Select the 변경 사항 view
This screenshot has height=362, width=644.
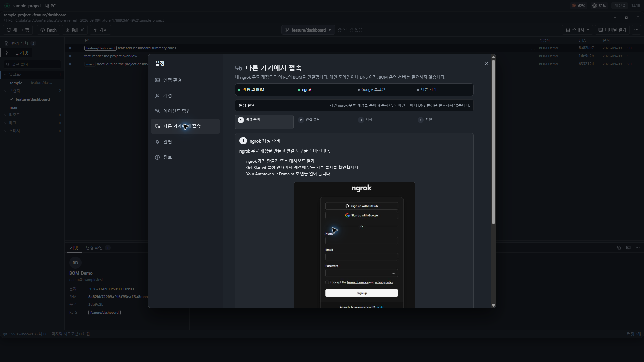tap(20, 43)
